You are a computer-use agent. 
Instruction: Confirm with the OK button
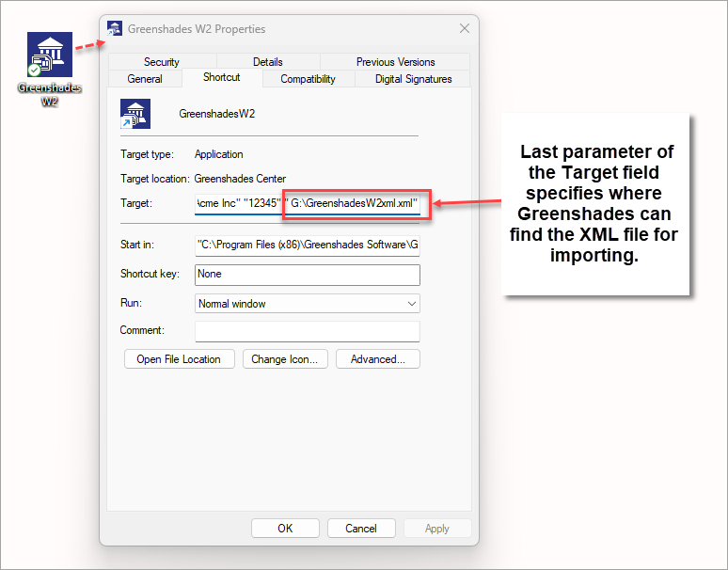coord(285,529)
